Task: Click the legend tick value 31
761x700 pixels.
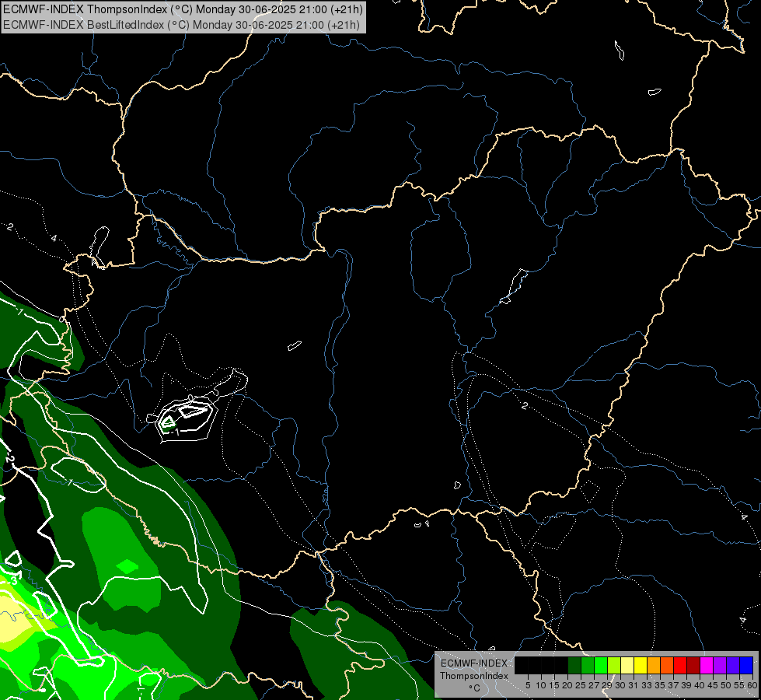Action: pos(634,685)
